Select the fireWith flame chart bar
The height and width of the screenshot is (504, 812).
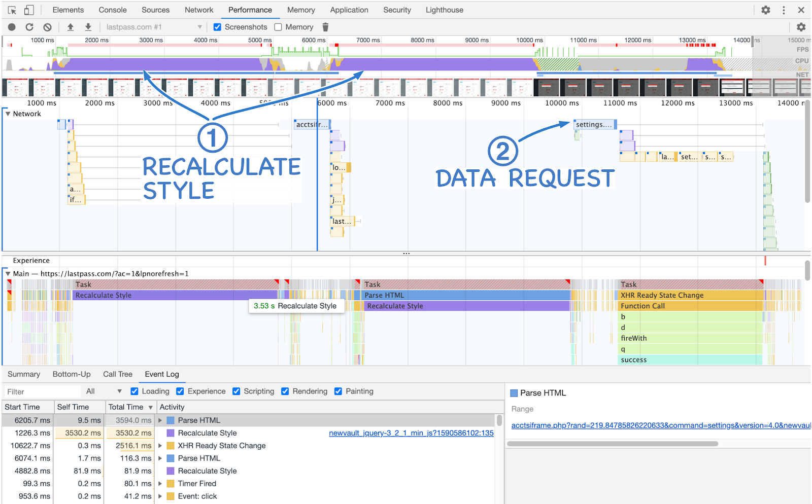(691, 338)
